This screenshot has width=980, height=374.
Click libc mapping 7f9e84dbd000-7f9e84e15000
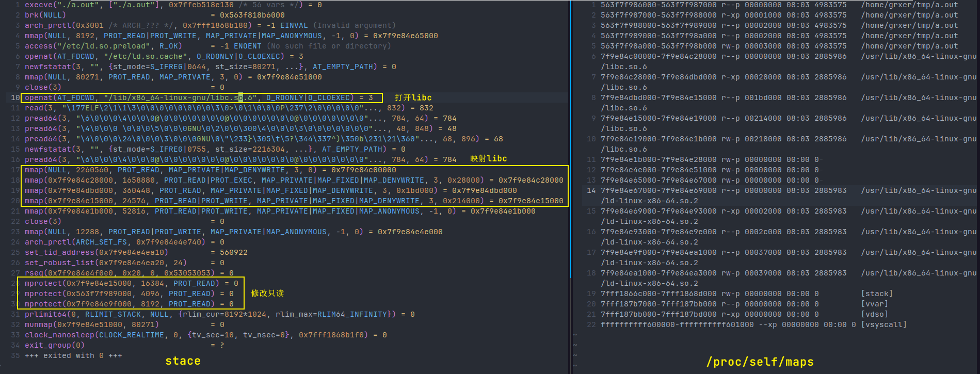point(789,103)
